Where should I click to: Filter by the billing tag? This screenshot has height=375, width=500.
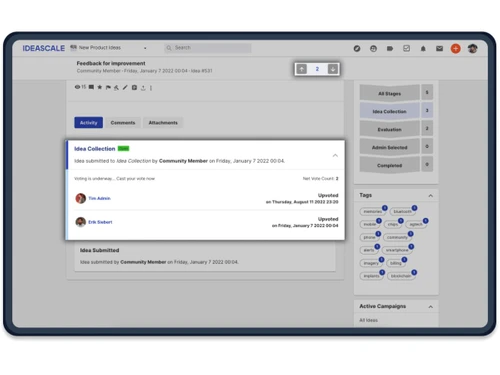click(x=396, y=263)
